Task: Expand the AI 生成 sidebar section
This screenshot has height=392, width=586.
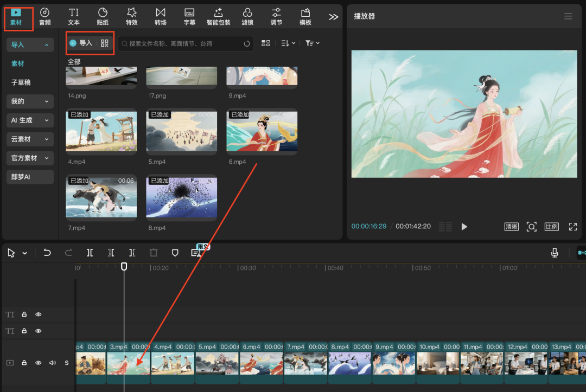Action: 30,120
